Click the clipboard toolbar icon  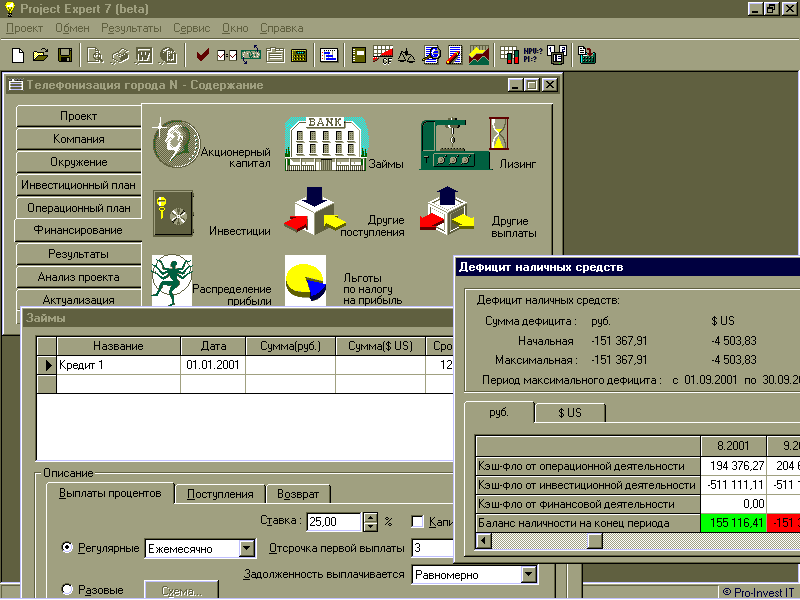pyautogui.click(x=275, y=55)
